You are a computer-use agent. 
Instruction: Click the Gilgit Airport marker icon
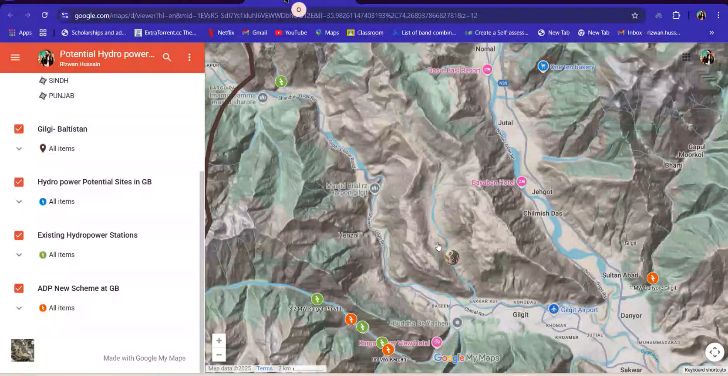553,309
